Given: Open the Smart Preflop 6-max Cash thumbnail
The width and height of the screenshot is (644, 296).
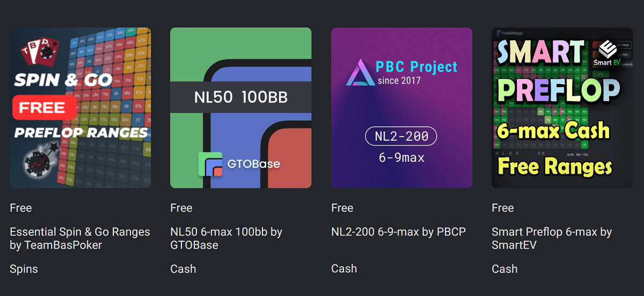Looking at the screenshot, I should pos(562,107).
